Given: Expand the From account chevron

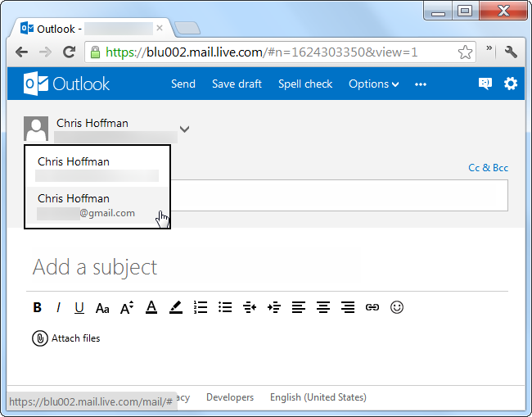Looking at the screenshot, I should click(x=185, y=129).
